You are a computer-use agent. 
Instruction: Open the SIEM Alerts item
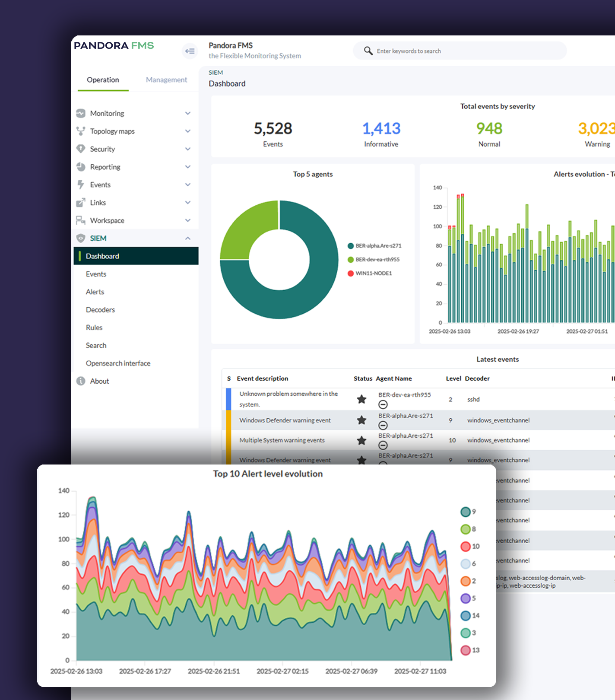(95, 292)
